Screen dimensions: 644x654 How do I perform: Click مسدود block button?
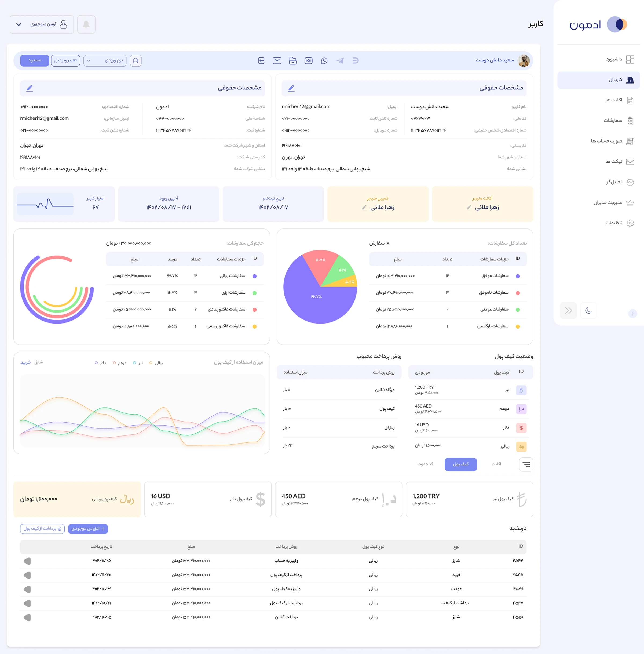(35, 61)
